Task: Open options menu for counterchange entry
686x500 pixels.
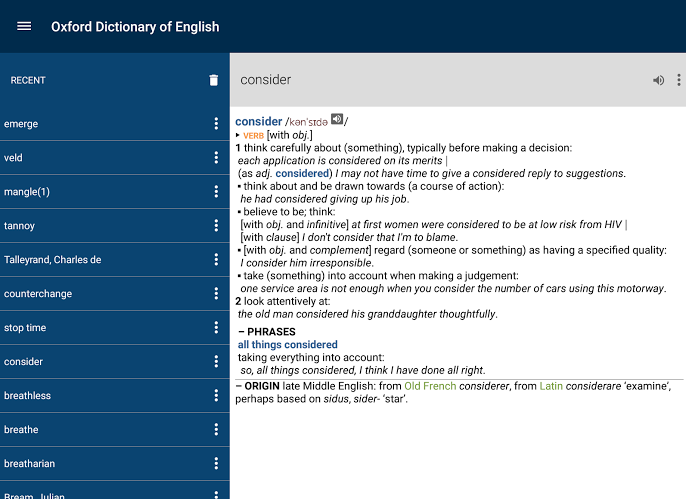Action: [216, 294]
